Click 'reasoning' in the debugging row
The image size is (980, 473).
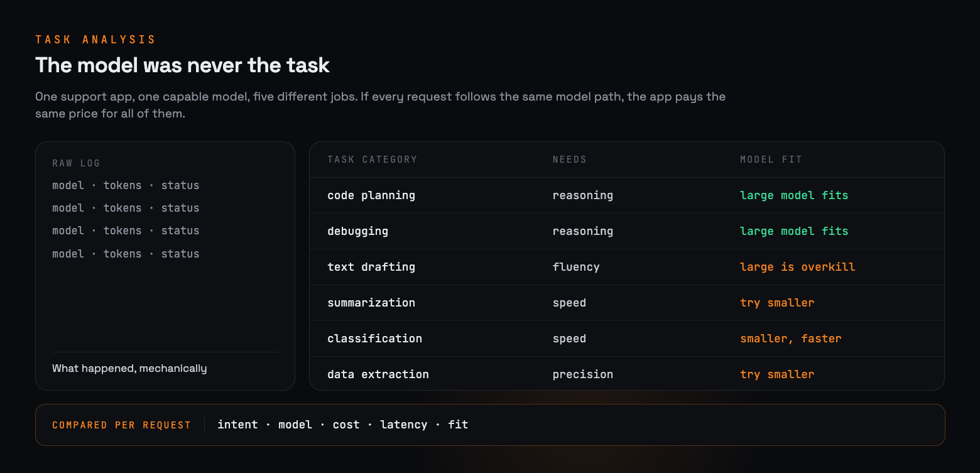(583, 231)
